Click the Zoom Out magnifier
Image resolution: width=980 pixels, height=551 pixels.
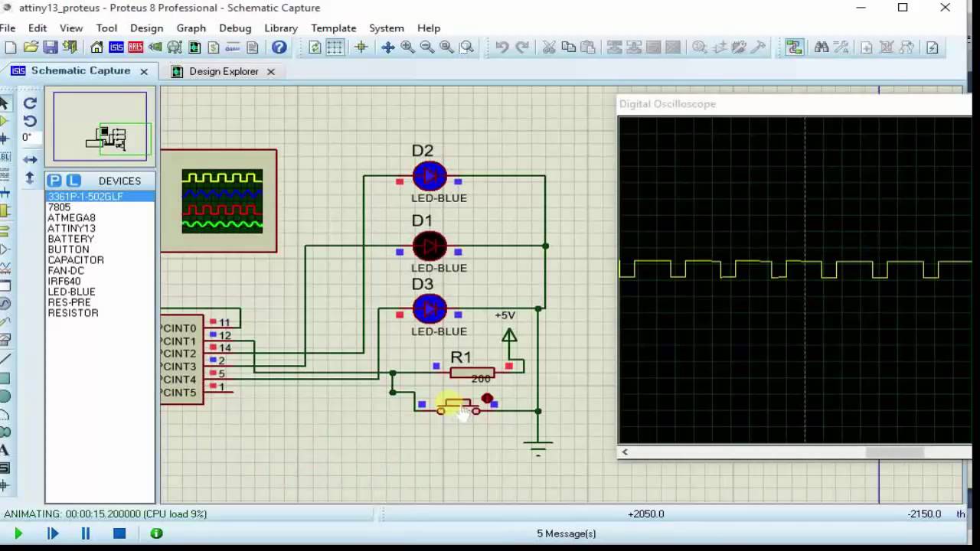[427, 47]
